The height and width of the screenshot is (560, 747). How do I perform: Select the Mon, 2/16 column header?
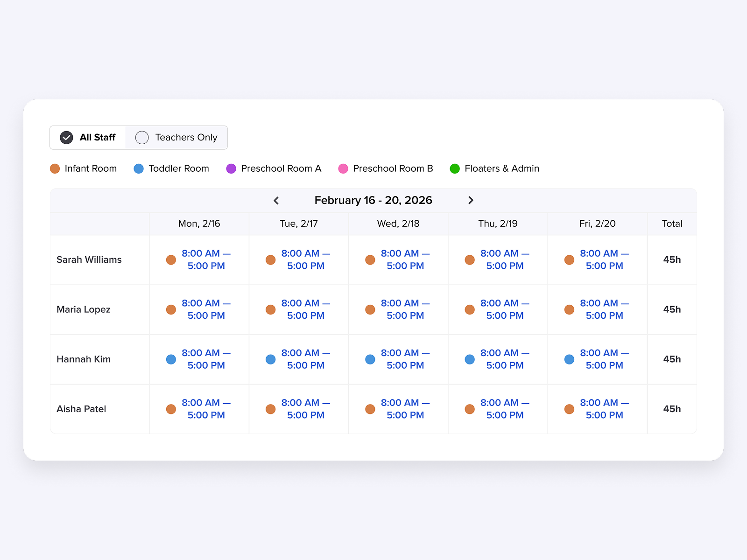(x=199, y=224)
